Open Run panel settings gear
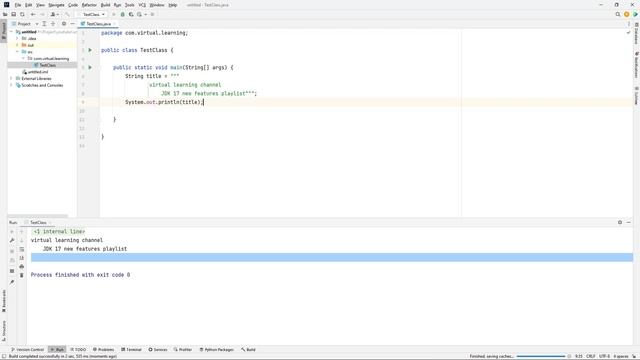The width and height of the screenshot is (640, 360). pos(620,222)
